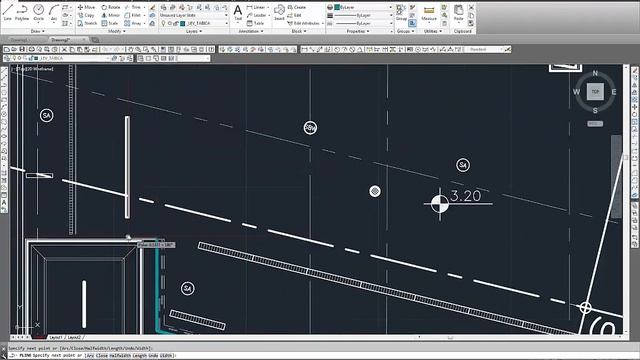Click the Paste button
The height and width of the screenshot is (360, 640).
point(459,12)
